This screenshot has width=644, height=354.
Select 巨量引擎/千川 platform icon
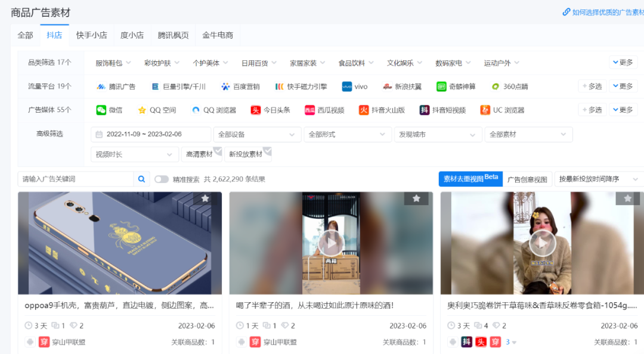click(x=155, y=86)
